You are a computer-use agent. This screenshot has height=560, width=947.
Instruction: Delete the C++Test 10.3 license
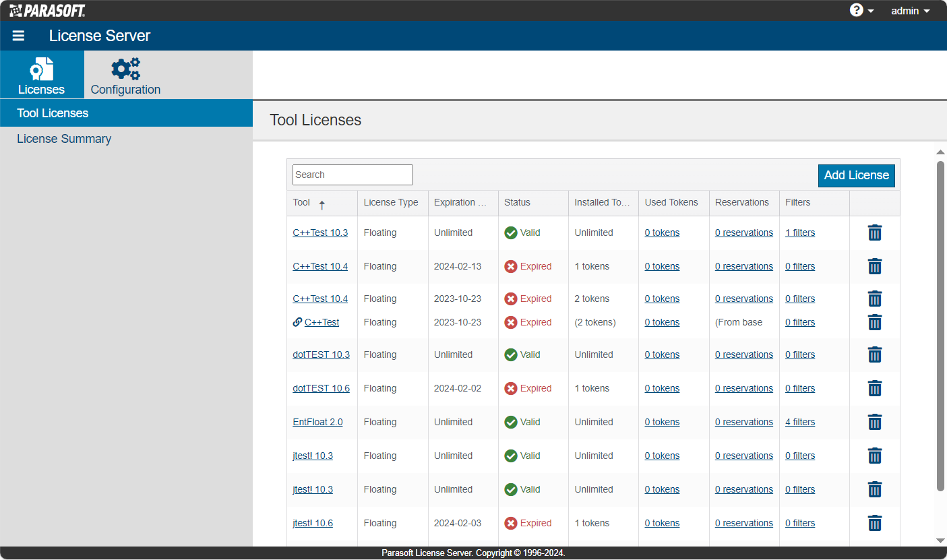pyautogui.click(x=875, y=232)
